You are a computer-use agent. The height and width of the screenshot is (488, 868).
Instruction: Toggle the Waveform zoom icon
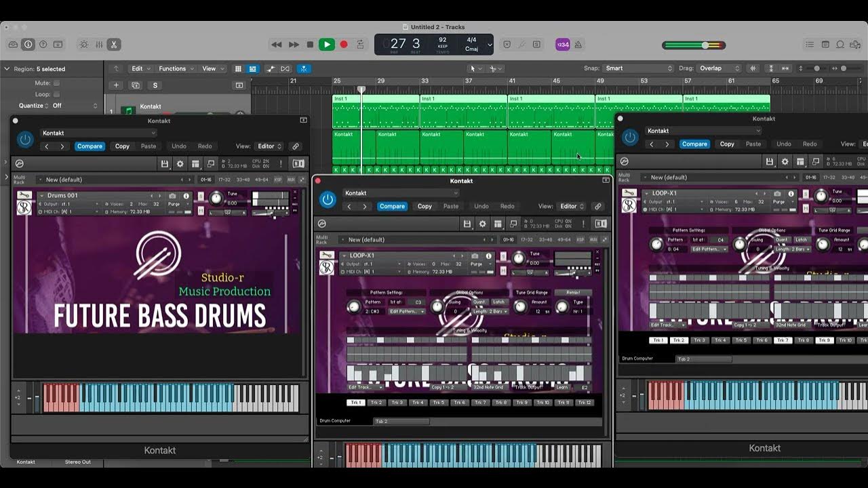[x=753, y=68]
